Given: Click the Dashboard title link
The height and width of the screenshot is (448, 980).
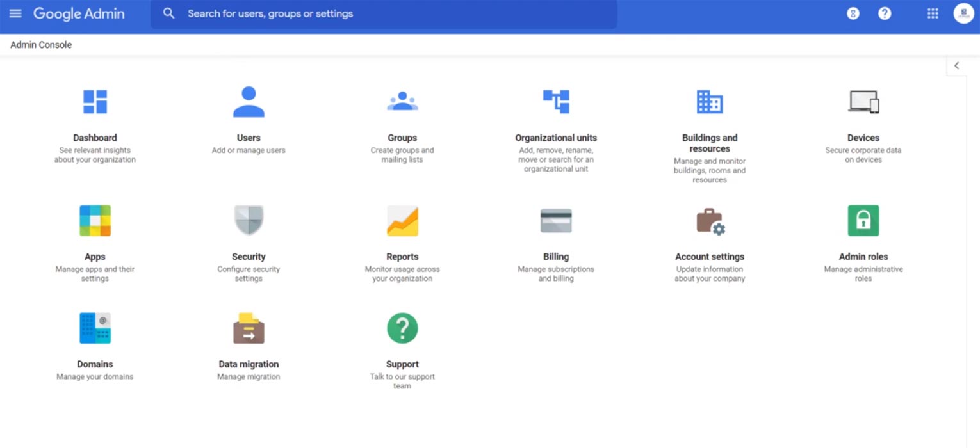Looking at the screenshot, I should pyautogui.click(x=95, y=138).
